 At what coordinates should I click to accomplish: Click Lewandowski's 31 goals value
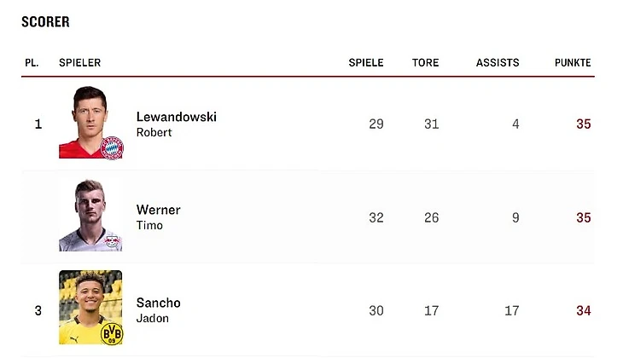click(x=431, y=124)
